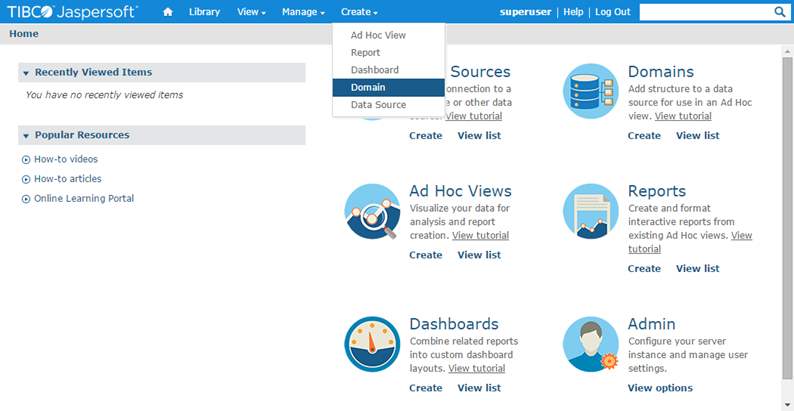This screenshot has width=794, height=411.
Task: Click the Ad Hoc Views heading text
Action: [x=460, y=191]
